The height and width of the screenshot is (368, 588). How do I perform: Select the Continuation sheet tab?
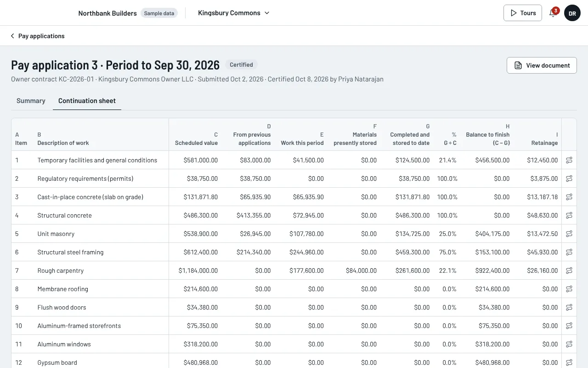(x=87, y=101)
